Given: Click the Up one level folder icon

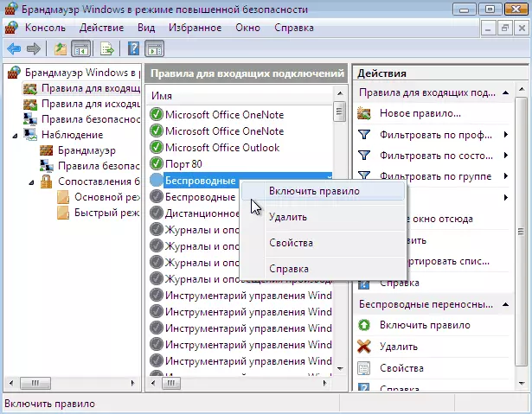Looking at the screenshot, I should click(60, 48).
